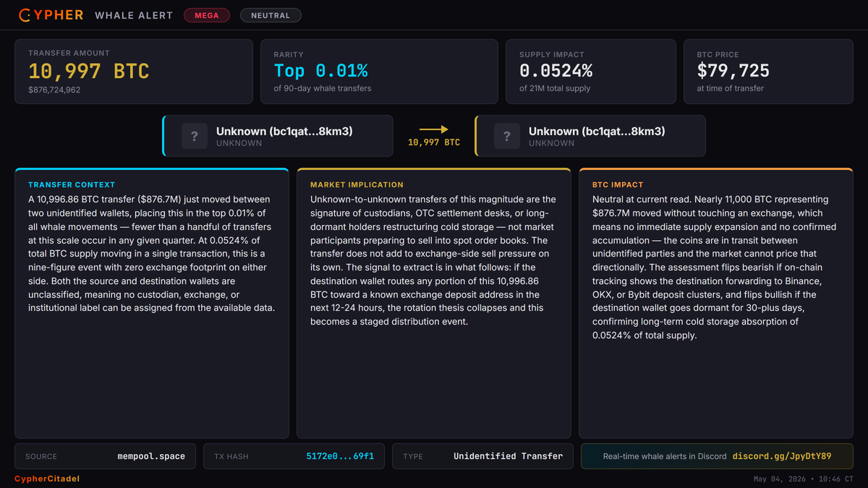Click the WHALE ALERT header title
Image resolution: width=868 pixels, height=488 pixels.
point(134,15)
